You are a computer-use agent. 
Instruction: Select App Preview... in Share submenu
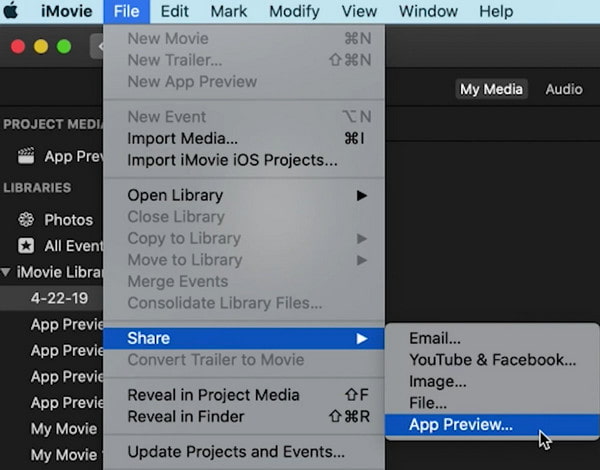492,425
